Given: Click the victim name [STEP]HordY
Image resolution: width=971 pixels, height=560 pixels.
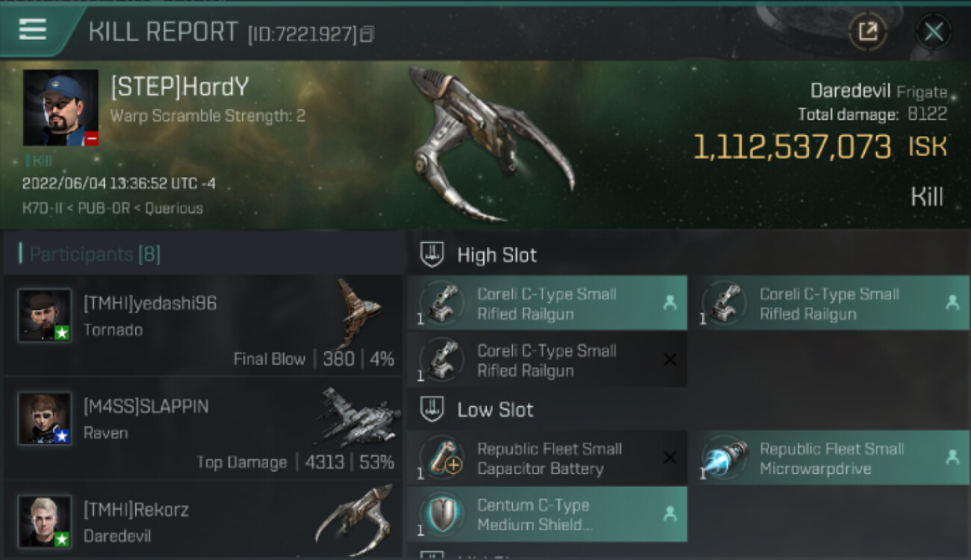Looking at the screenshot, I should (179, 87).
